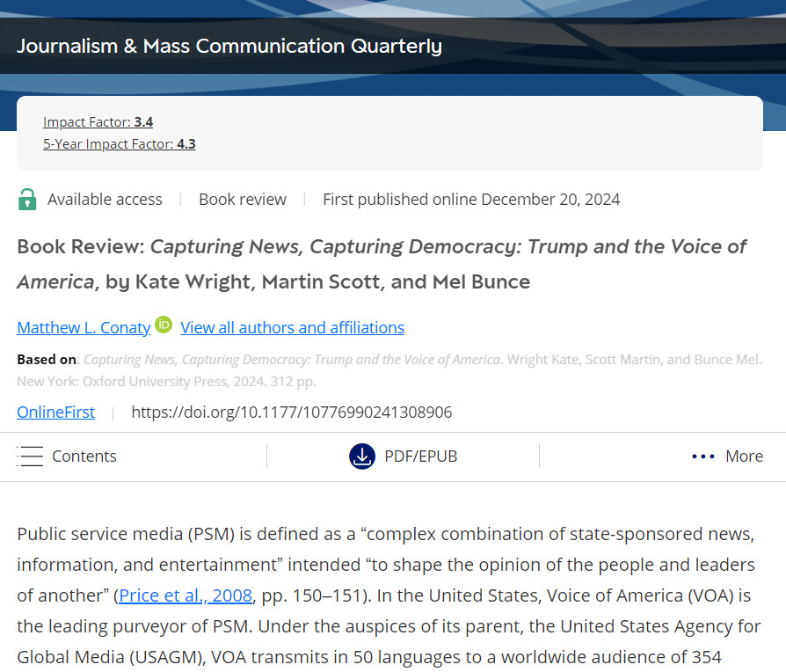Screen dimensions: 786x672
Task: Download via the PDF/EPUB button
Action: click(x=403, y=457)
